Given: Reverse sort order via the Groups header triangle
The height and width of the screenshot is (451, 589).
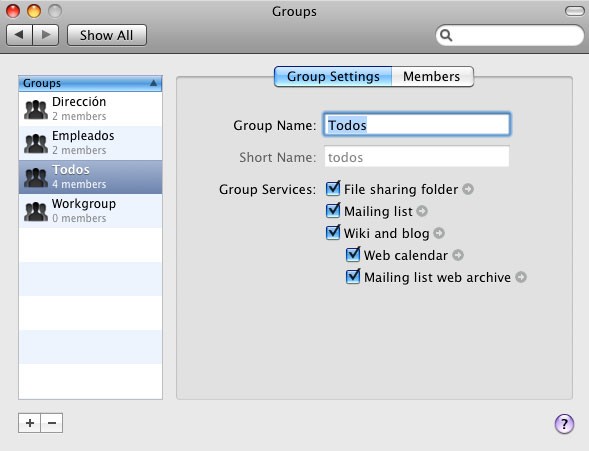Looking at the screenshot, I should click(x=153, y=83).
